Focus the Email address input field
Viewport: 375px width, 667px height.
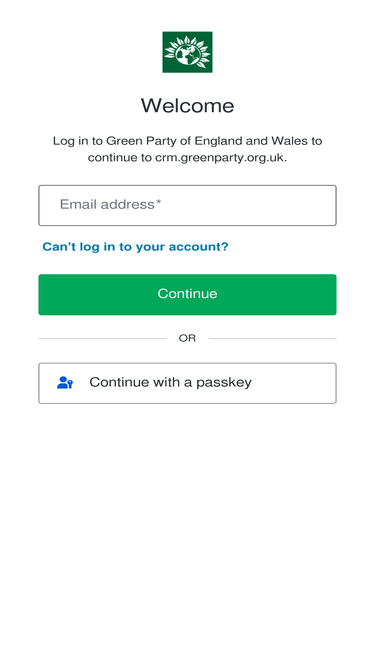pyautogui.click(x=188, y=205)
